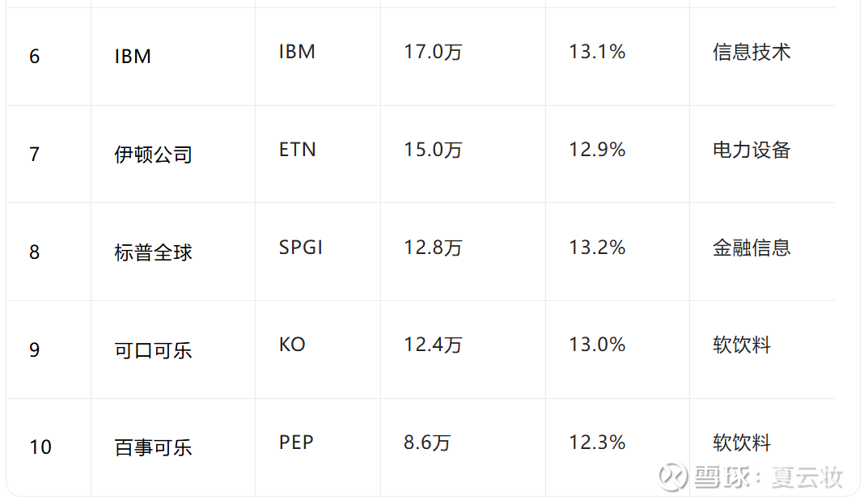The height and width of the screenshot is (504, 868).
Task: Click the 百事可乐 company name
Action: (153, 447)
